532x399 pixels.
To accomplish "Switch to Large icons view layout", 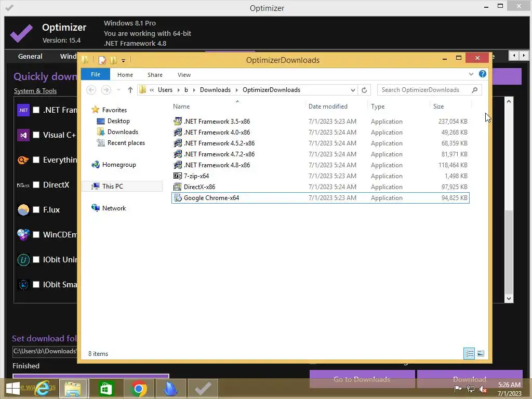I will point(481,353).
